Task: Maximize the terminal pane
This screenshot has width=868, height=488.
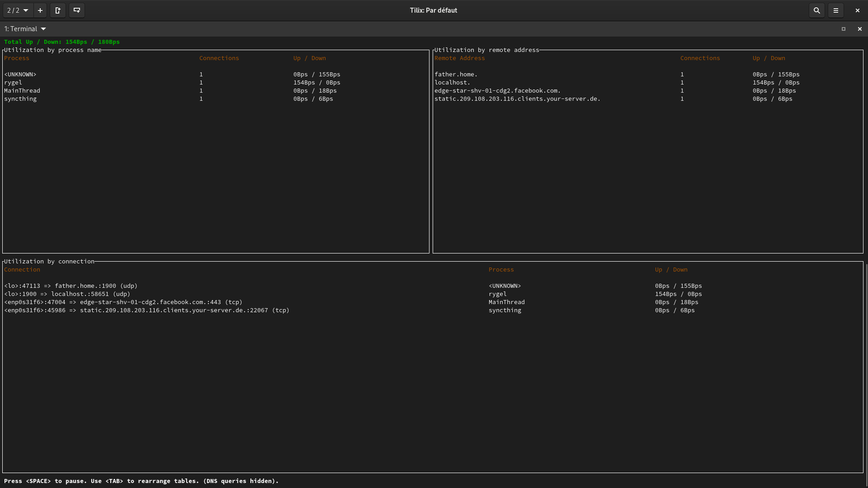Action: (843, 29)
